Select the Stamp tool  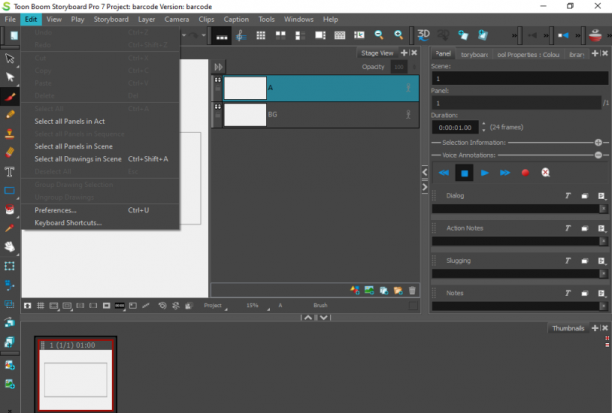tap(10, 134)
